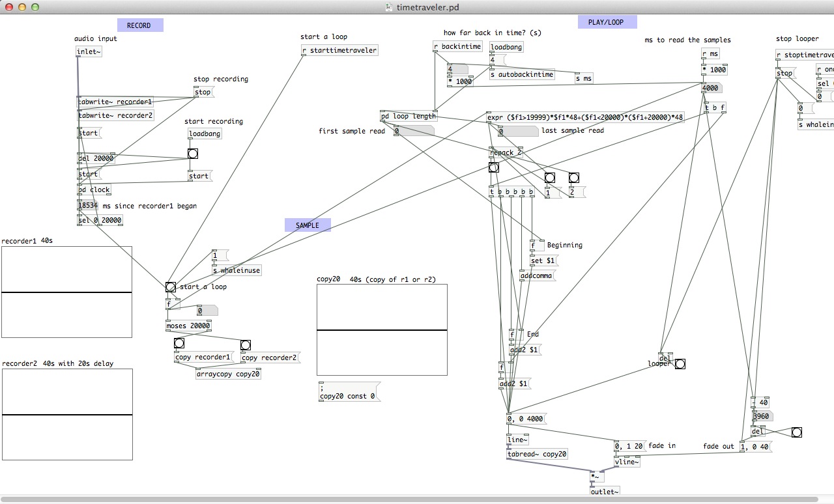Click the bang right of fade-out del
The image size is (834, 504).
pyautogui.click(x=796, y=432)
